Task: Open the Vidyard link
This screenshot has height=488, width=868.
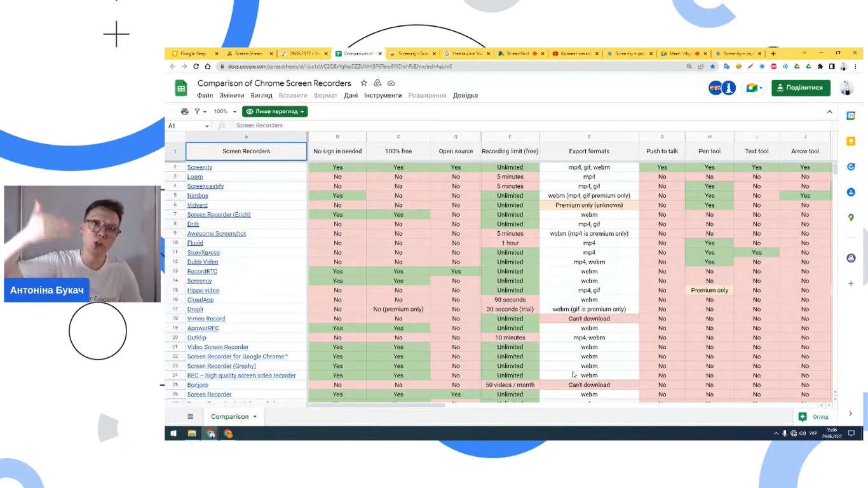Action: click(197, 205)
